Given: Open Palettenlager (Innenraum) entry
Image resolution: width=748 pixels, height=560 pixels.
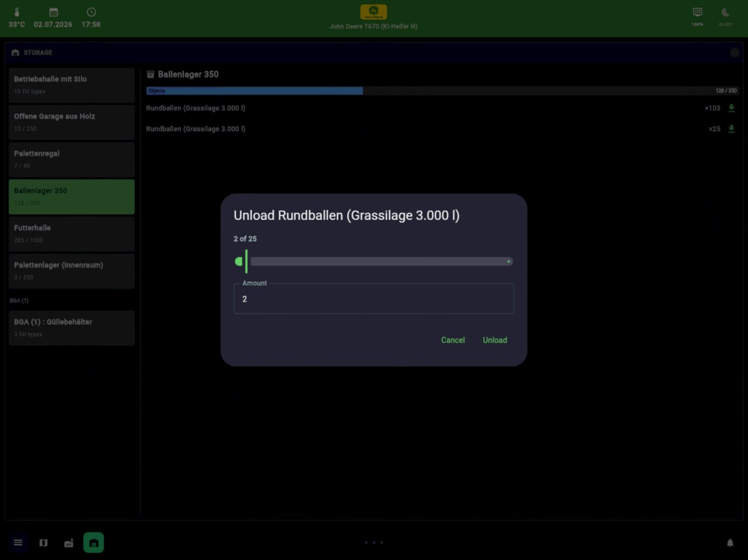Looking at the screenshot, I should pyautogui.click(x=72, y=271).
